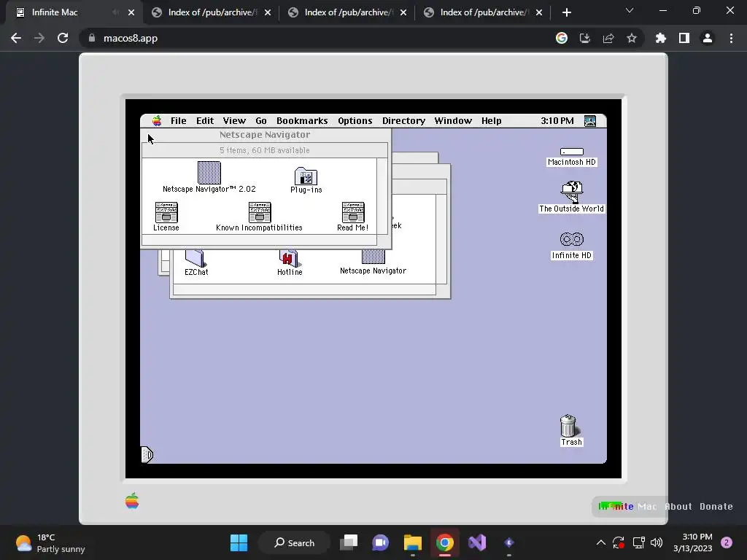Switch to the Infinite Mac browser tab
The image size is (747, 560).
coord(72,12)
